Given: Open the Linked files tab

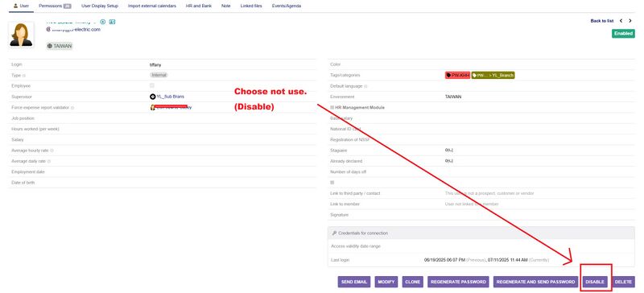Looking at the screenshot, I should pos(251,6).
